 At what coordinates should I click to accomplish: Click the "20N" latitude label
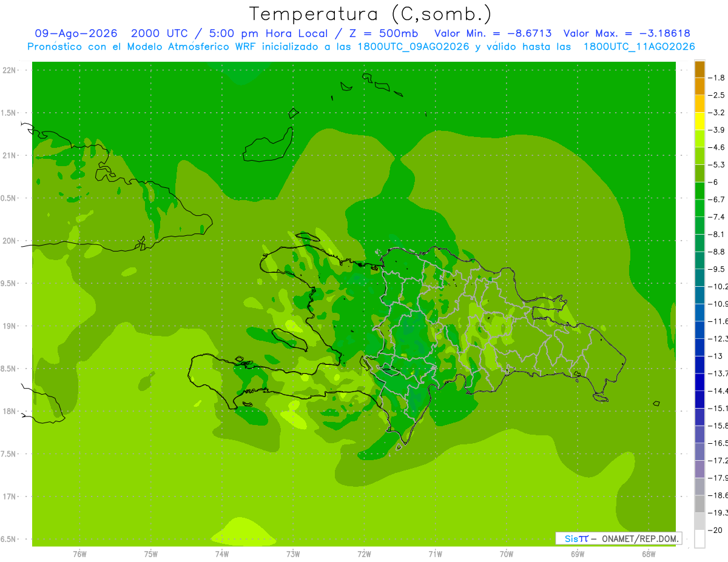click(x=9, y=241)
